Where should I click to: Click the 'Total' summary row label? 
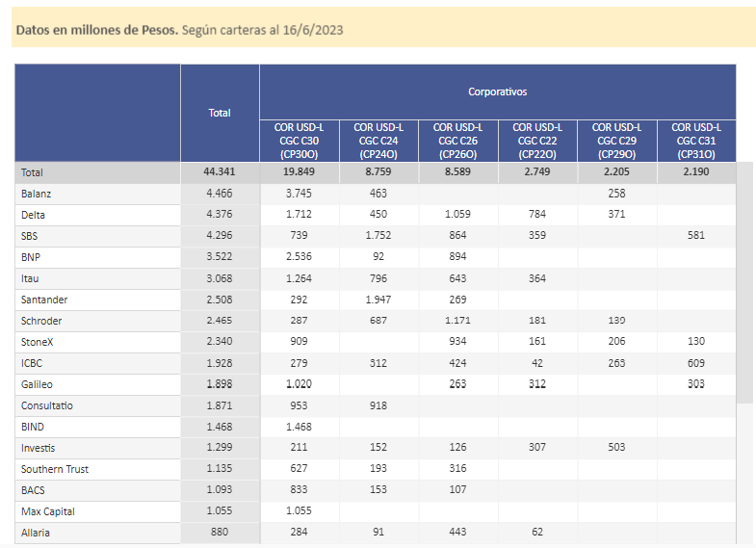tap(33, 172)
